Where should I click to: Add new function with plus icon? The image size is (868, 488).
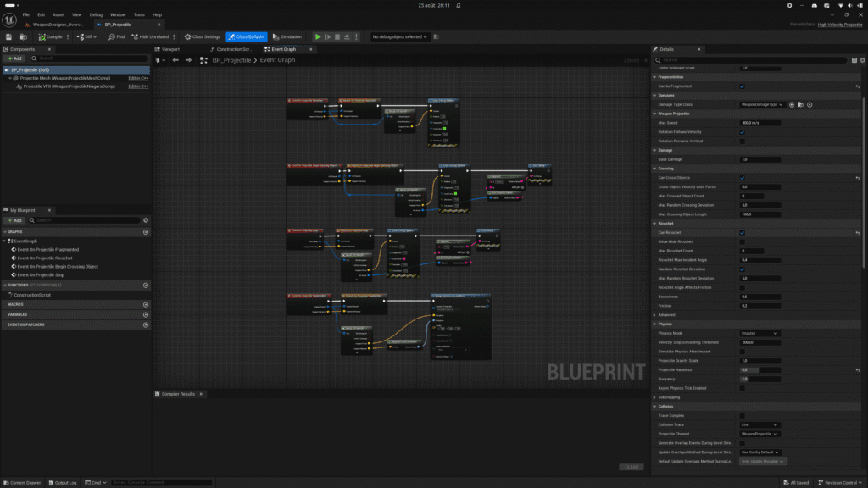click(146, 286)
